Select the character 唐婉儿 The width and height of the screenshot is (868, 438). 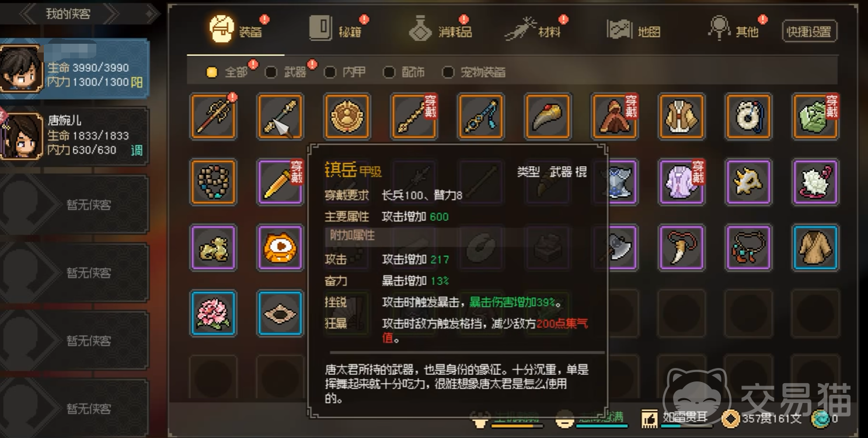click(74, 136)
